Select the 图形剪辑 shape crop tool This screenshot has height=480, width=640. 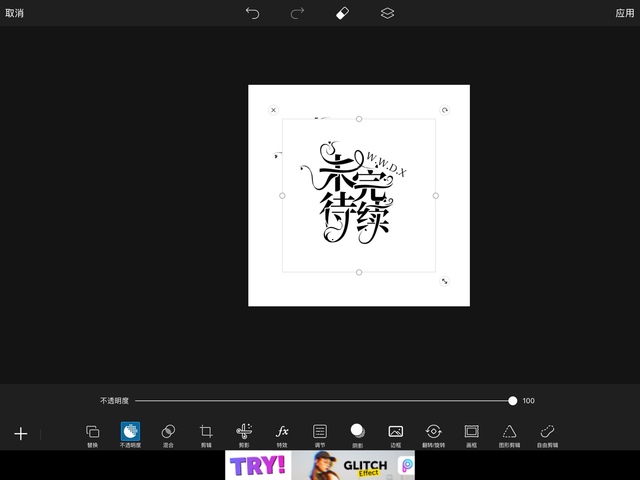[x=509, y=434]
